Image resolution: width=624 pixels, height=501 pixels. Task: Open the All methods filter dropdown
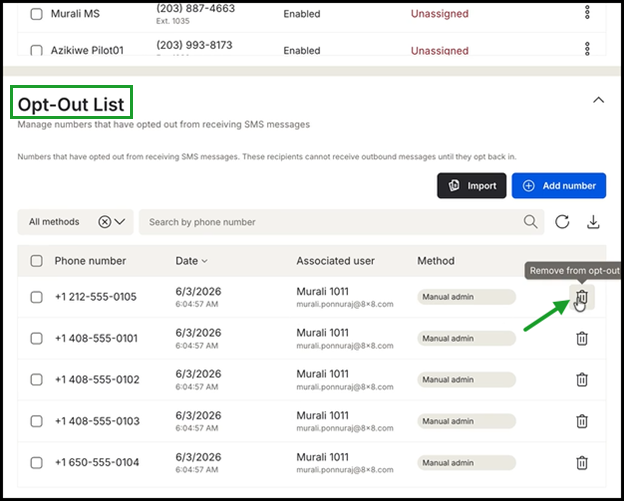click(120, 222)
